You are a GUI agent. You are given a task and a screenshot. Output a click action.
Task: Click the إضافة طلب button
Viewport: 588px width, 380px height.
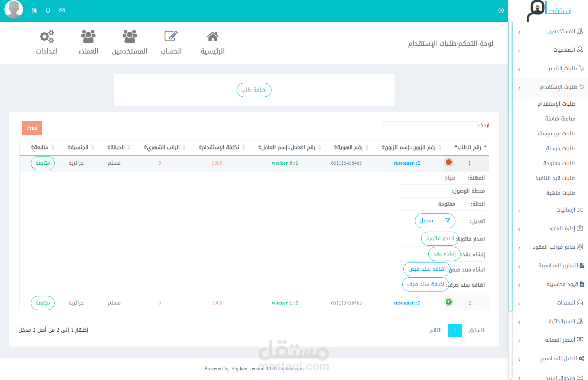254,90
